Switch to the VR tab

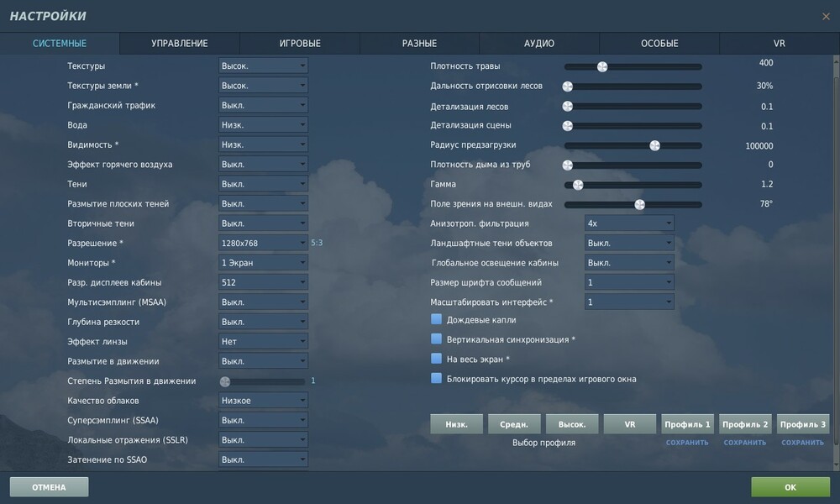point(779,44)
